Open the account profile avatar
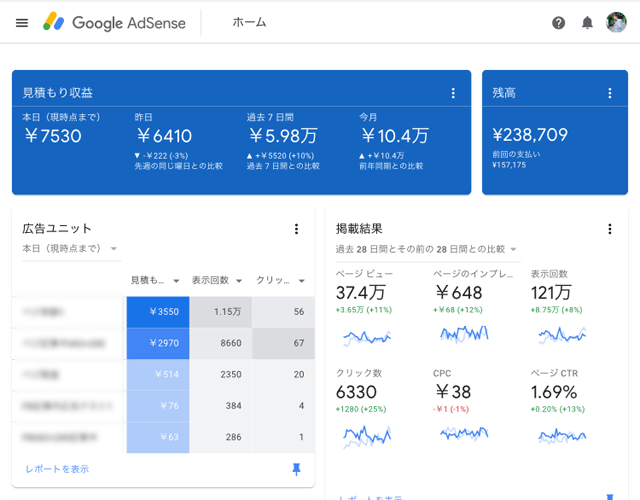 pos(616,22)
